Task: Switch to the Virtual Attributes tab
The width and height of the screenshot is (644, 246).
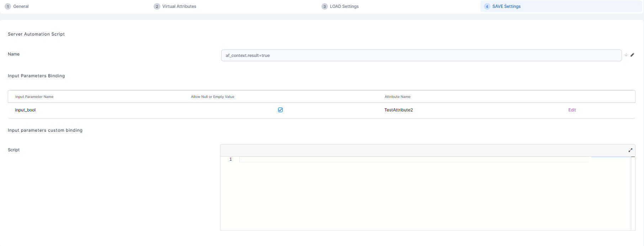Action: [x=179, y=6]
